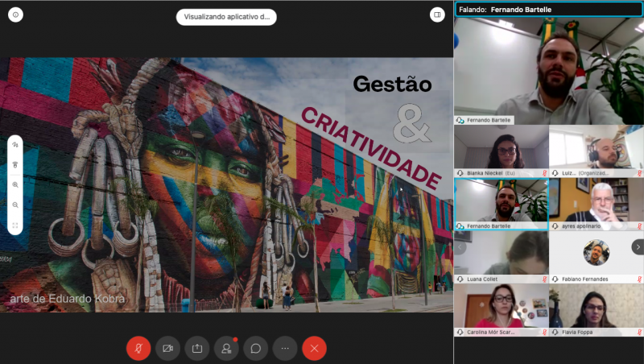Turn on camera with the video button

coord(167,349)
